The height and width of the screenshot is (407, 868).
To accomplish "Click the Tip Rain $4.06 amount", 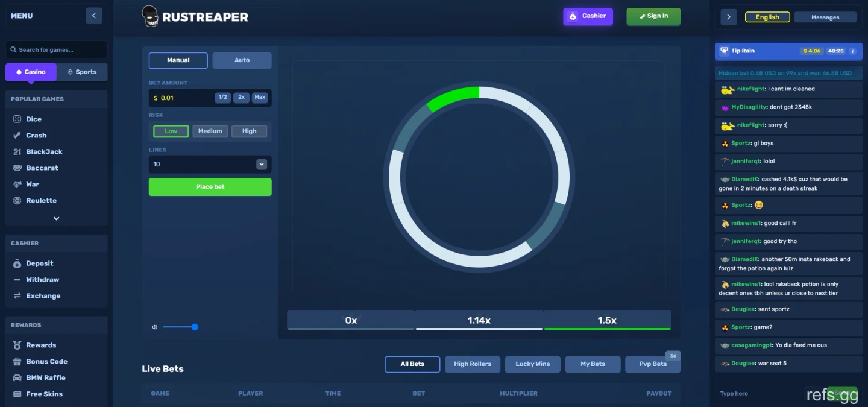I will (812, 51).
